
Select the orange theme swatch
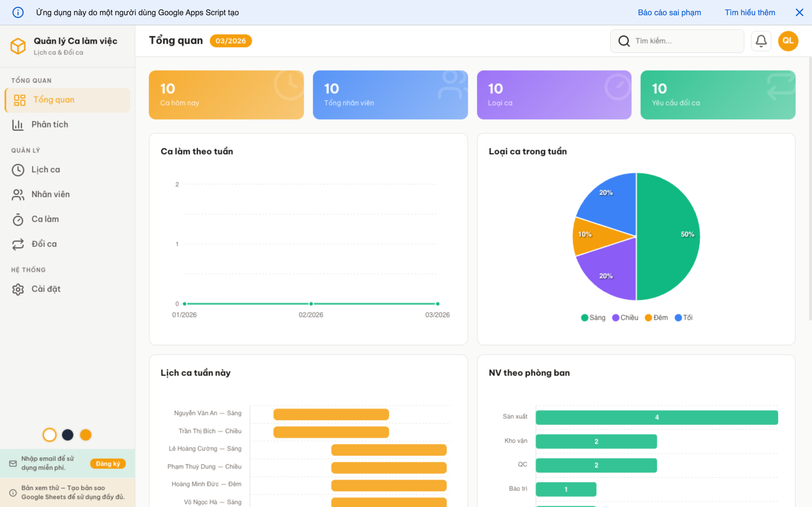pyautogui.click(x=85, y=435)
